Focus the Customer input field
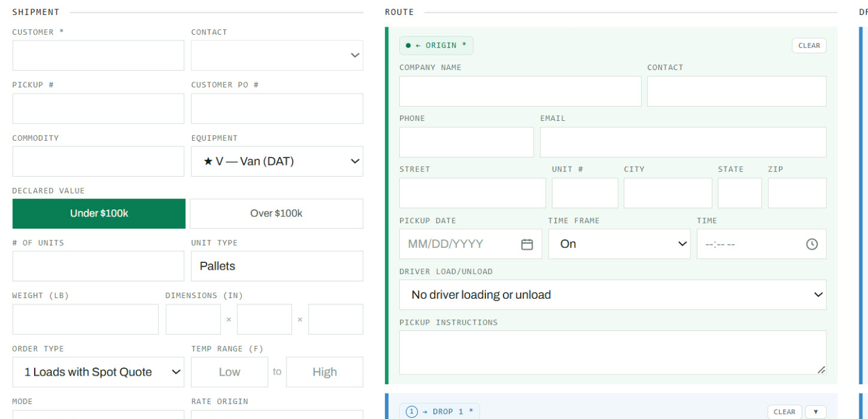This screenshot has height=419, width=868. 98,55
